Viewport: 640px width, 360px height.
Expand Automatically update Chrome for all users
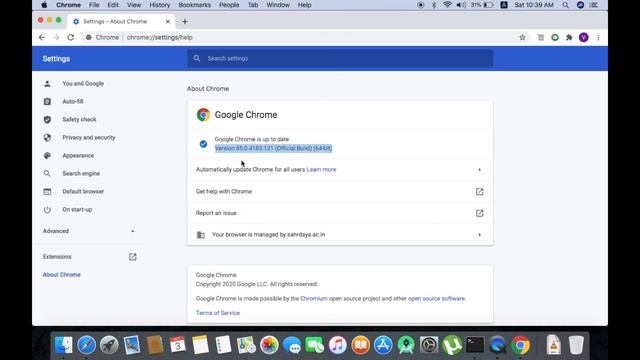tap(480, 169)
